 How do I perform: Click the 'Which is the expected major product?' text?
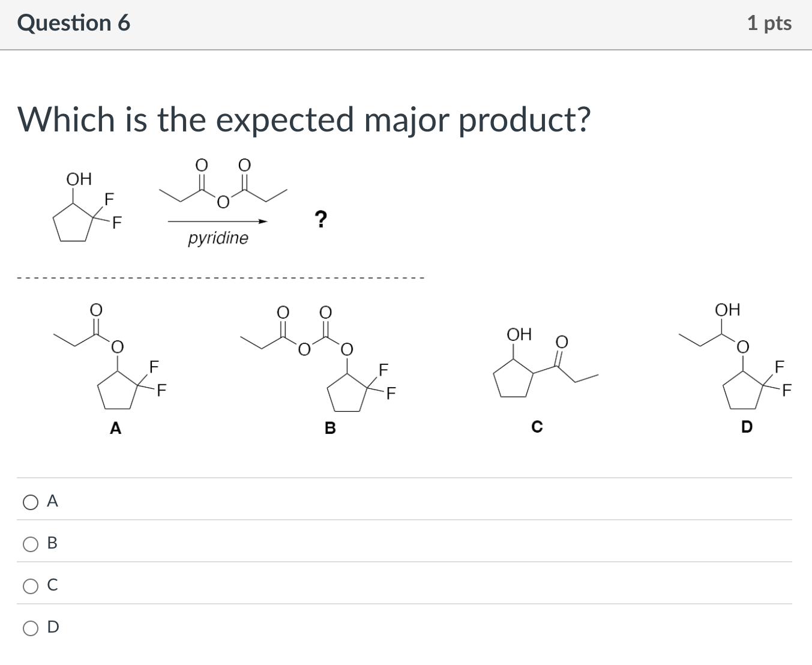click(304, 119)
